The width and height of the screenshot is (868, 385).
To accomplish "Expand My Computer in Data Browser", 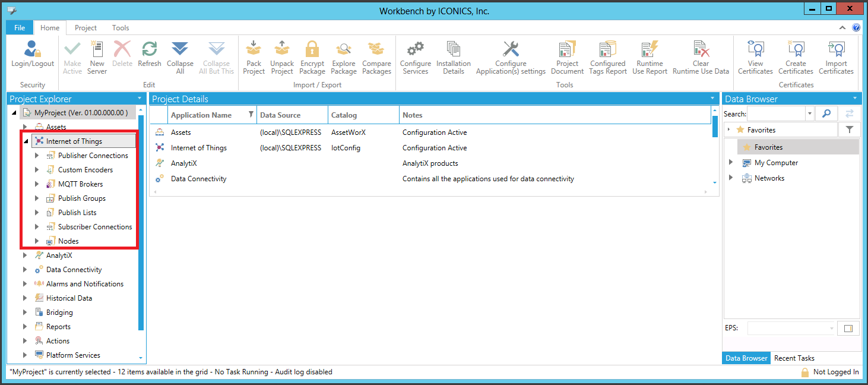I will click(731, 163).
